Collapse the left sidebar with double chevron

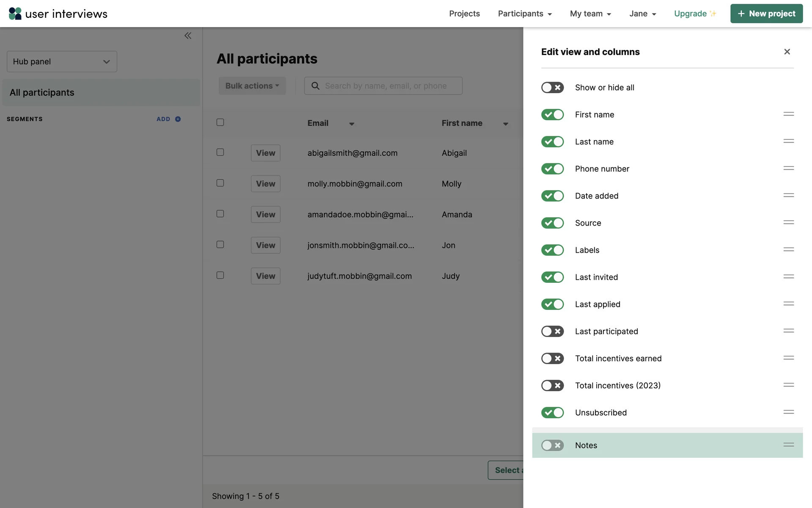click(188, 36)
